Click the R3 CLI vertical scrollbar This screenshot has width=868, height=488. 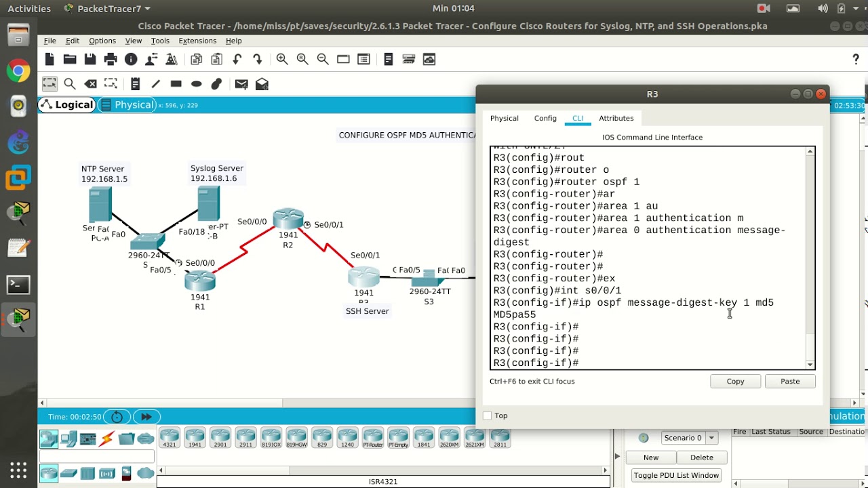810,258
